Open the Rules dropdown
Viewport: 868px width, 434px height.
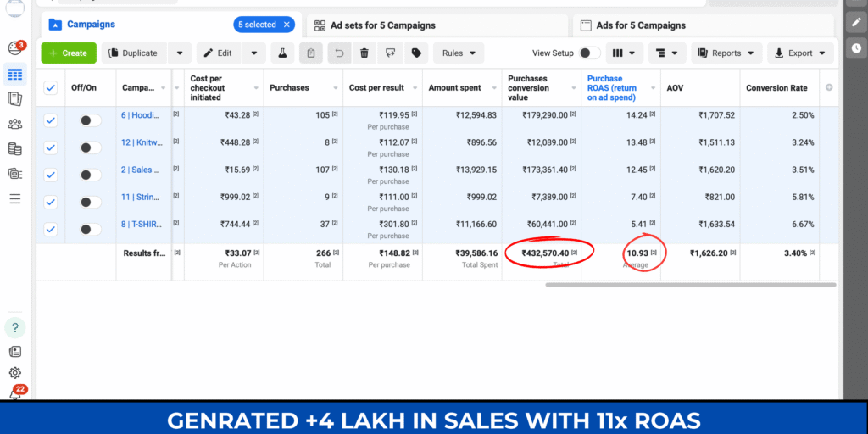[x=459, y=53]
